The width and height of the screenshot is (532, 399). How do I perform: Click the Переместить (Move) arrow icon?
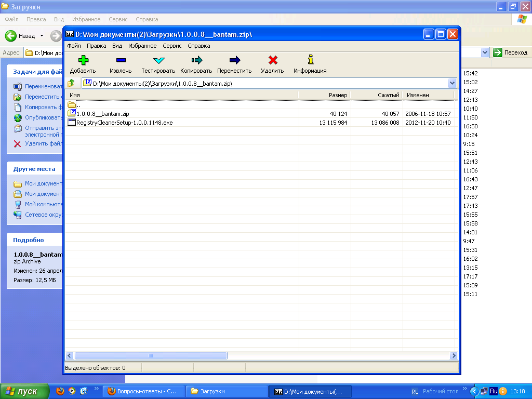pos(234,60)
